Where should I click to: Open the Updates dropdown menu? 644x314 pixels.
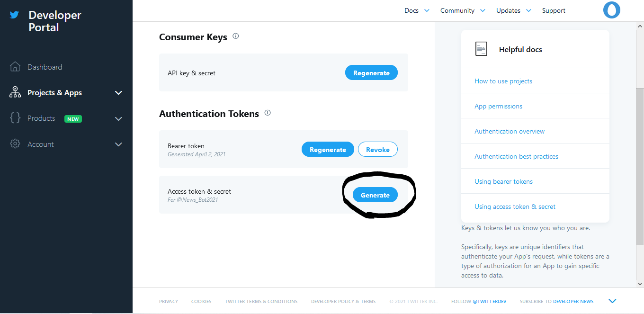513,10
